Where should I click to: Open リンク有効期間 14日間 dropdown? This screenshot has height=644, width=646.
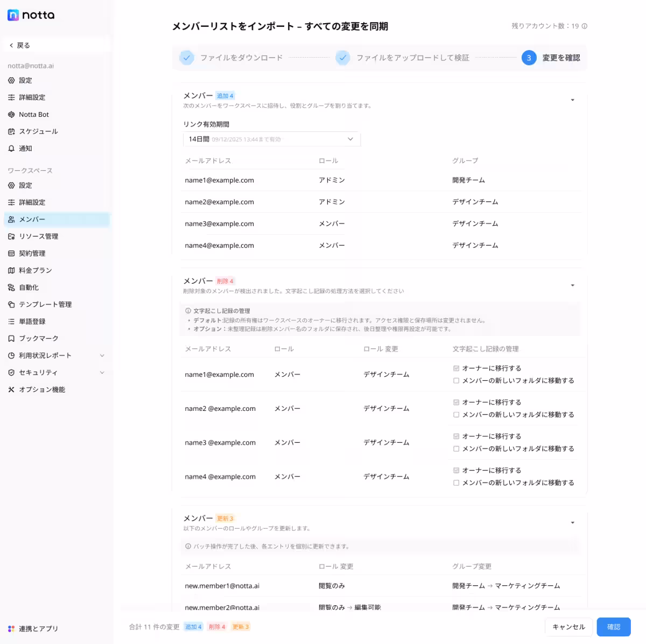pos(272,139)
